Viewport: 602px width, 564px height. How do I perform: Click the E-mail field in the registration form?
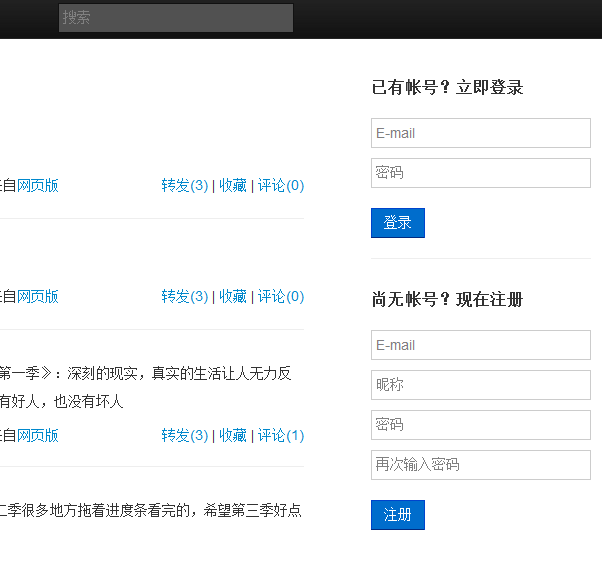point(480,345)
